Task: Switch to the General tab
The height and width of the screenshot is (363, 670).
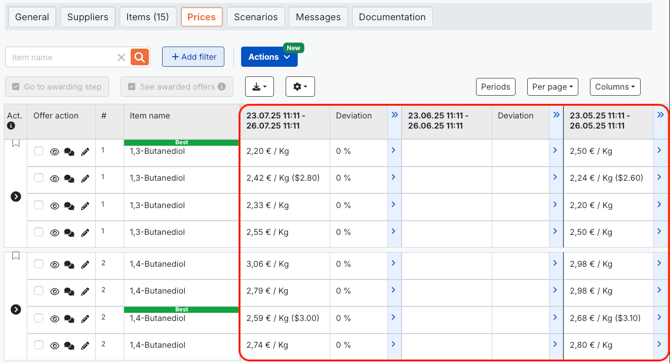Action: tap(32, 17)
